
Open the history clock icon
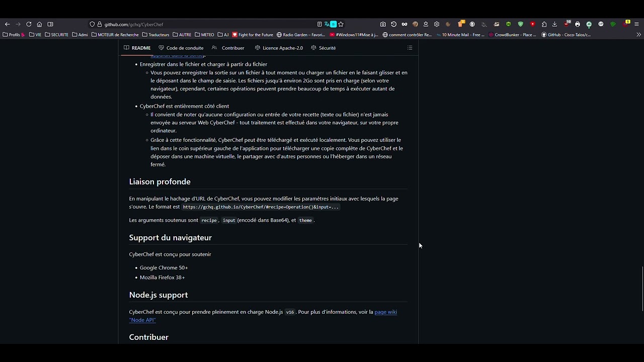[x=393, y=24]
